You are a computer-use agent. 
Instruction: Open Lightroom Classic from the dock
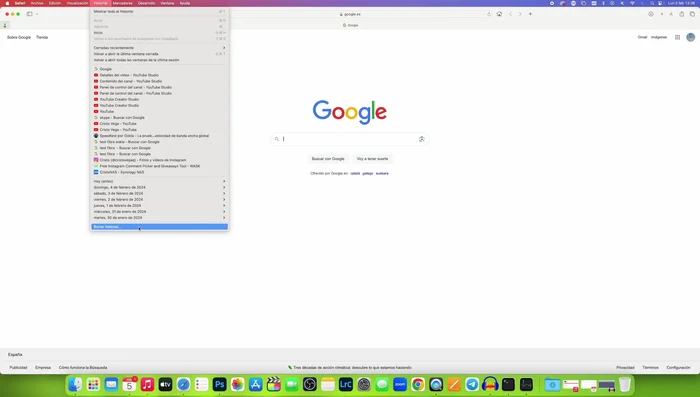[346, 384]
